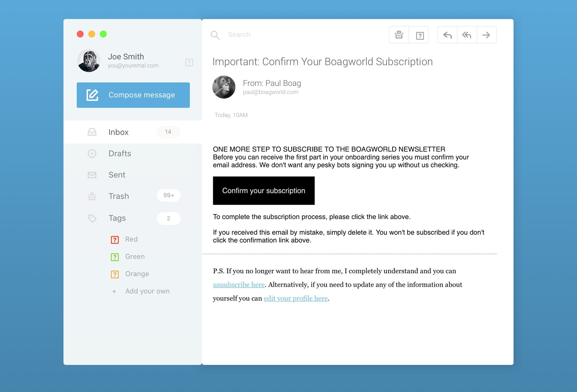
Task: Click the Compose message button
Action: coord(134,95)
